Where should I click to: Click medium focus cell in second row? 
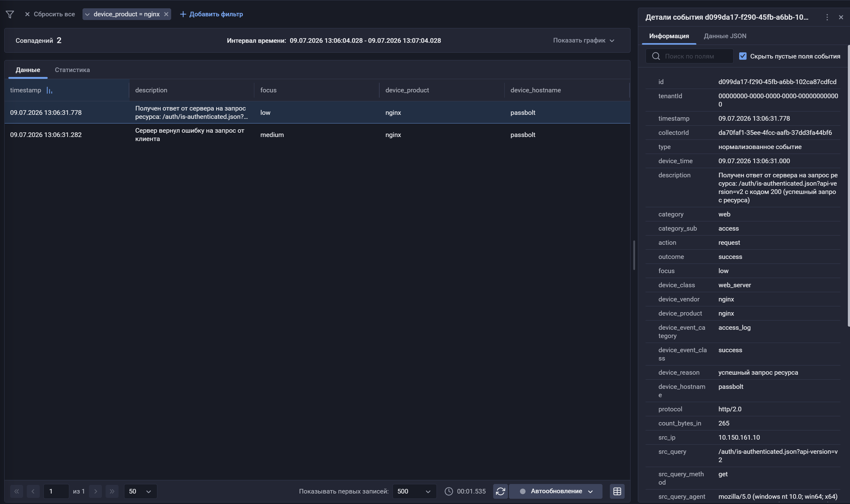[272, 135]
